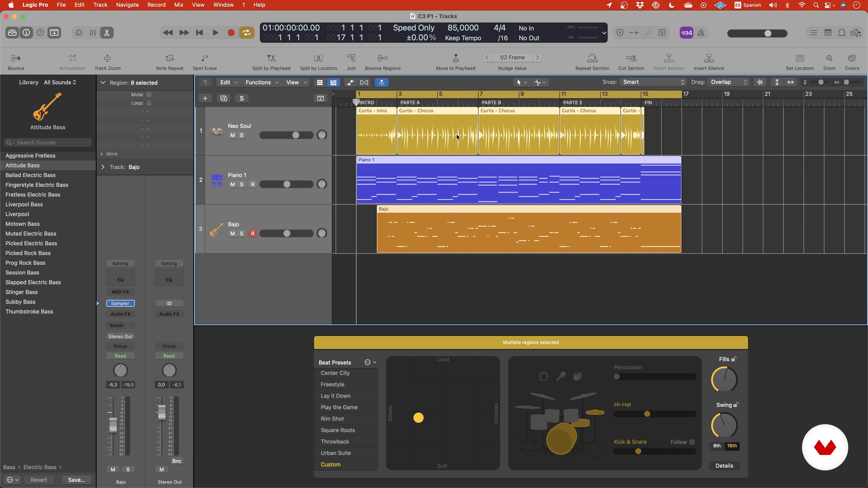The height and width of the screenshot is (488, 868).
Task: Click the Record button
Action: [x=231, y=33]
